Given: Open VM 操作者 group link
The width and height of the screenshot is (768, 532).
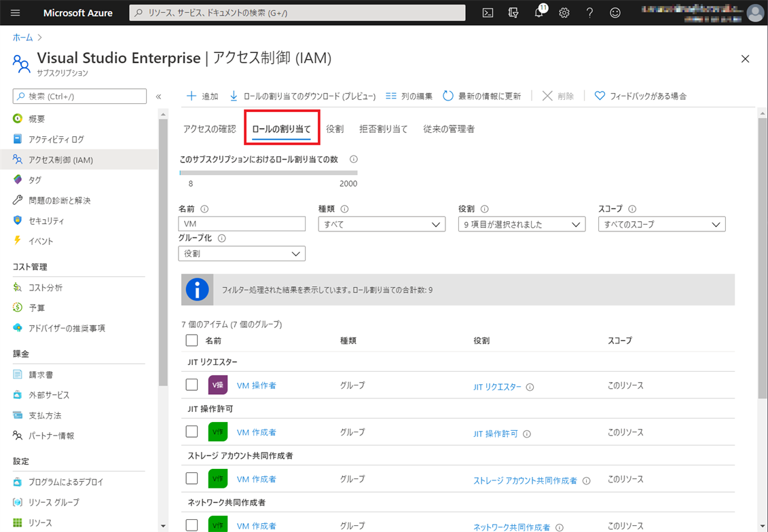Looking at the screenshot, I should [257, 385].
